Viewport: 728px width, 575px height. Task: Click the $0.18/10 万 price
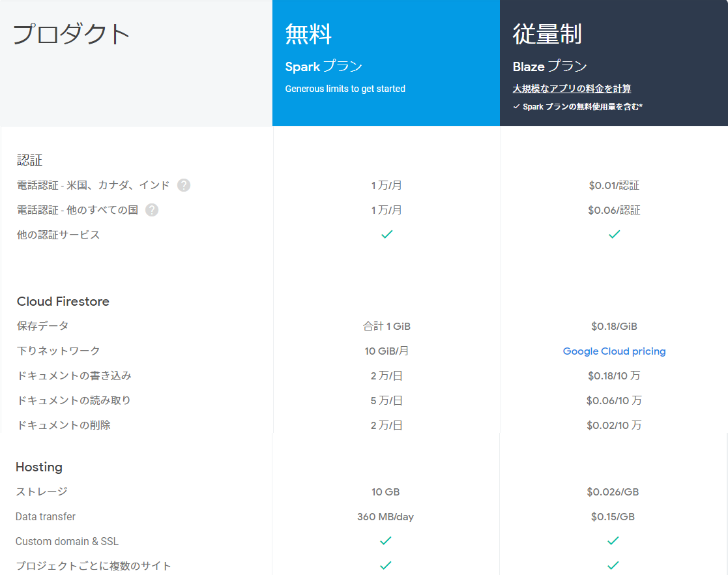tap(614, 376)
